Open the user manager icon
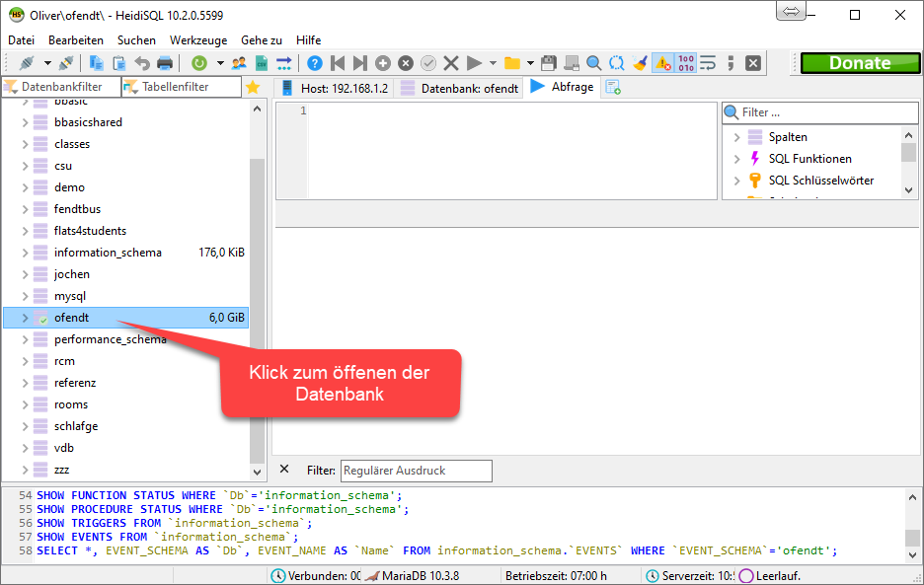This screenshot has height=585, width=924. click(239, 63)
